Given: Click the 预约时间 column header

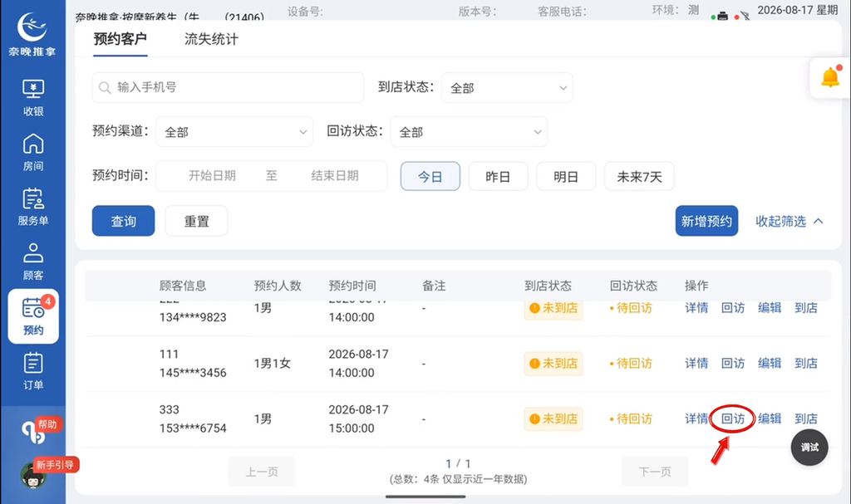Looking at the screenshot, I should (352, 286).
